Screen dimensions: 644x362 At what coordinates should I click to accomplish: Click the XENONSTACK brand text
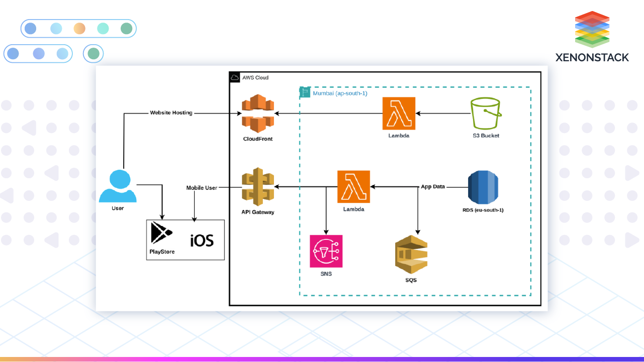[x=592, y=57]
